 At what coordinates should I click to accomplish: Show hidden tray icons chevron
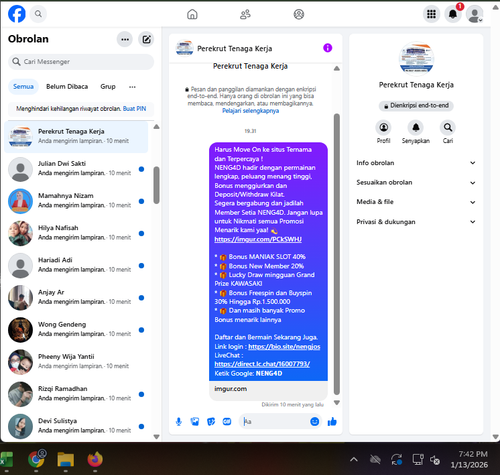tap(354, 460)
